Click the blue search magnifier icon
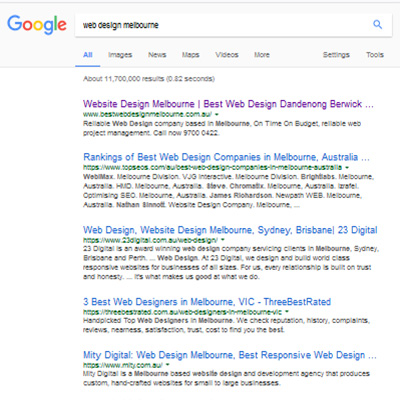Screen dimensions: 400x400 [377, 24]
